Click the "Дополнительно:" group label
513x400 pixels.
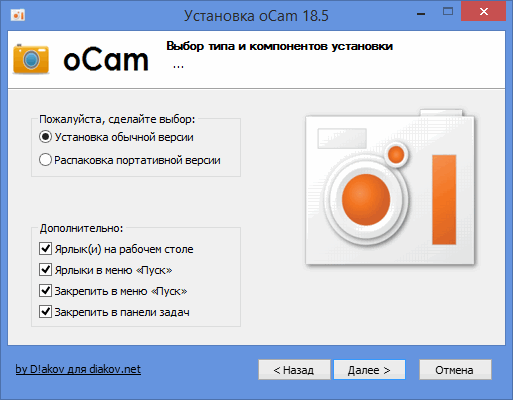click(x=81, y=228)
